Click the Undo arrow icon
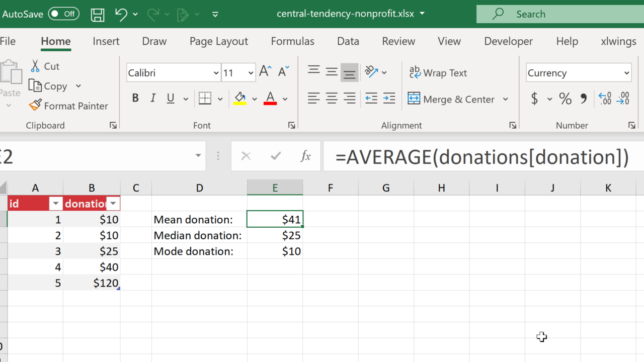This screenshot has width=644, height=362. tap(121, 14)
